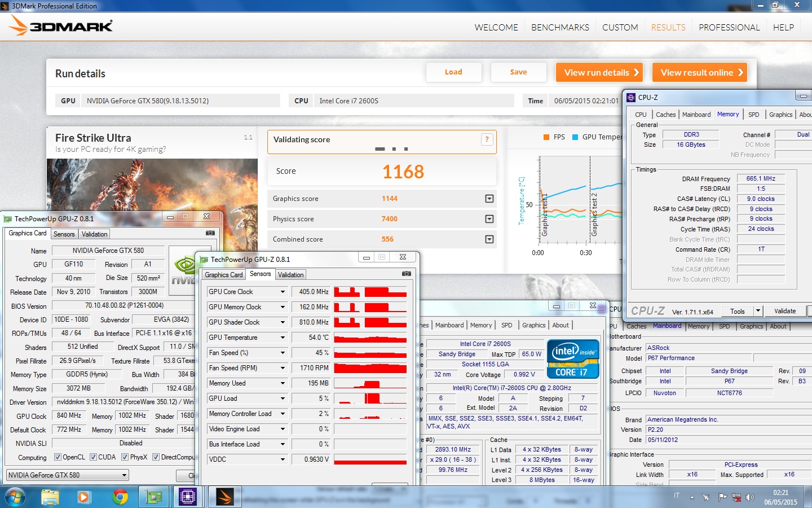Screen dimensions: 812x508
Task: Click the GPU-Z title icon of the Sensors window
Action: [204, 260]
